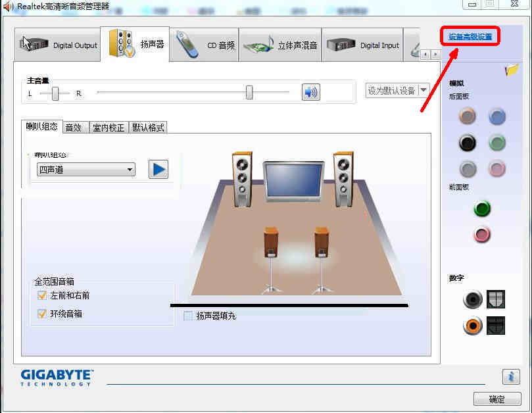Viewport: 532px width, 413px height.
Task: Click the black rear panel jack
Action: point(467,143)
